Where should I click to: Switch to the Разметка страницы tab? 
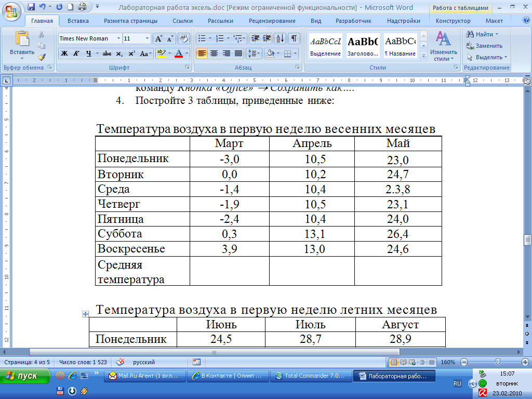pyautogui.click(x=130, y=21)
